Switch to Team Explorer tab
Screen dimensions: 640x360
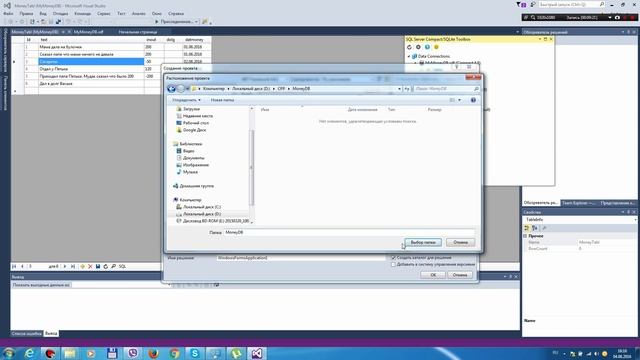578,203
